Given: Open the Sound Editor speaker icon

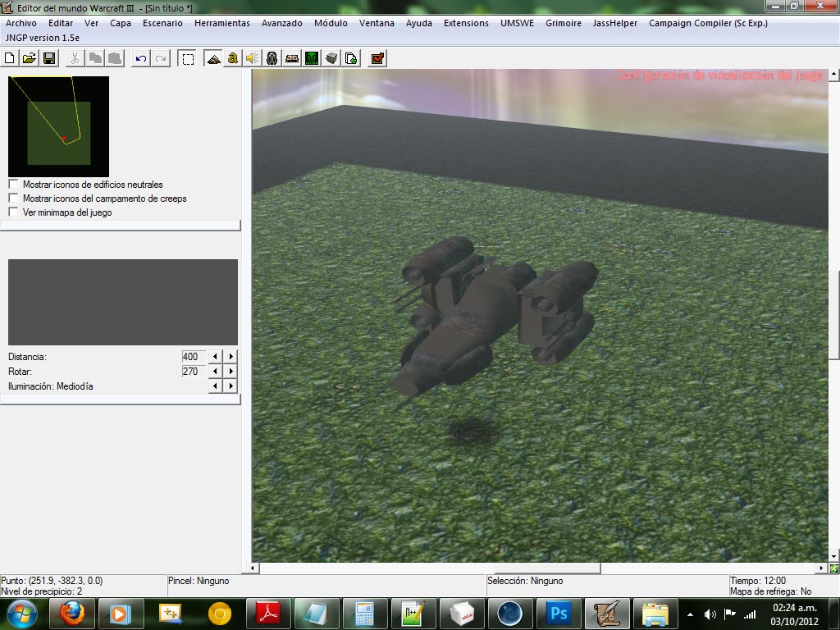Looking at the screenshot, I should coord(253,58).
